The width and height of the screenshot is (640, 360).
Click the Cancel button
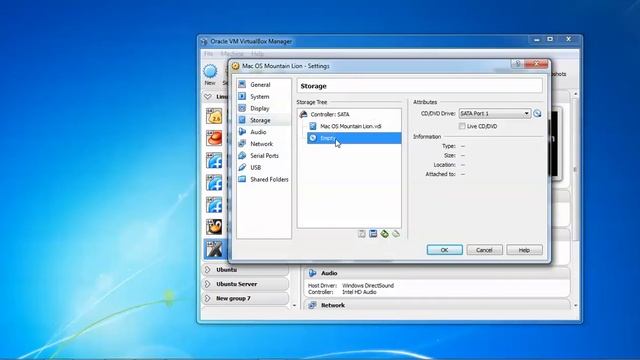[x=484, y=250]
